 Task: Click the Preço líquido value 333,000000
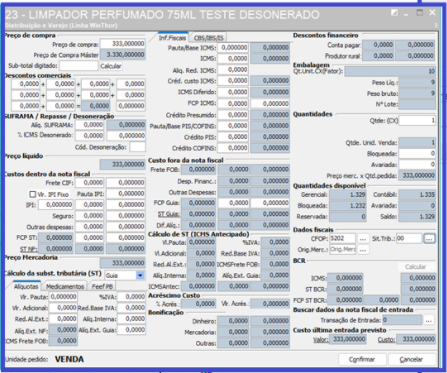click(123, 164)
